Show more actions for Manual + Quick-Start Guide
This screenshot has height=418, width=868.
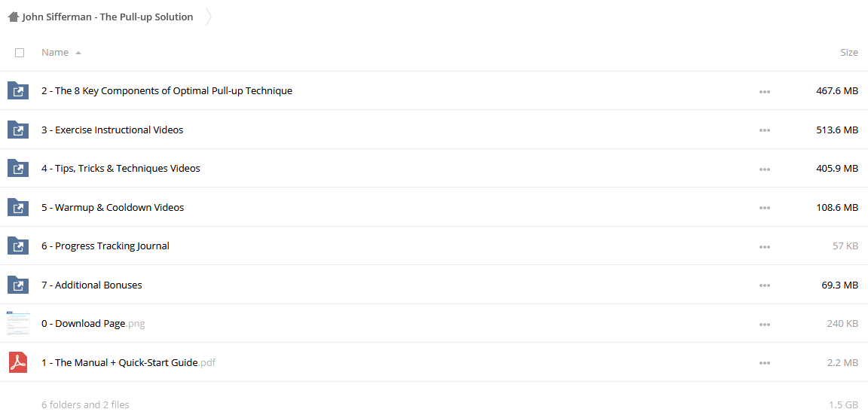coord(765,362)
